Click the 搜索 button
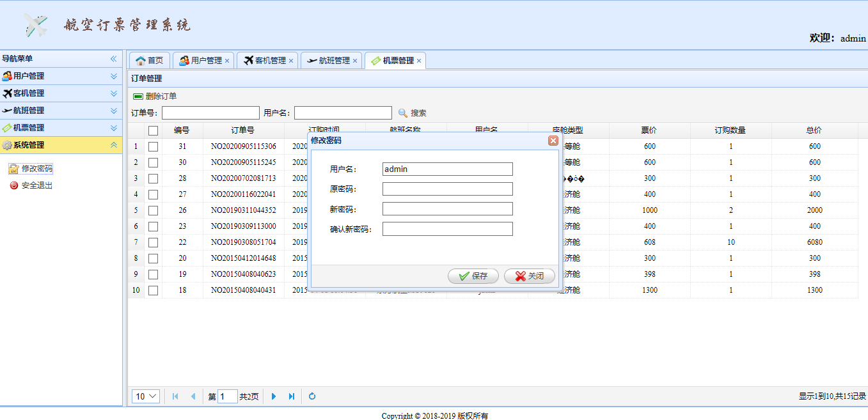Viewport: 868px width, 420px height. click(x=412, y=113)
